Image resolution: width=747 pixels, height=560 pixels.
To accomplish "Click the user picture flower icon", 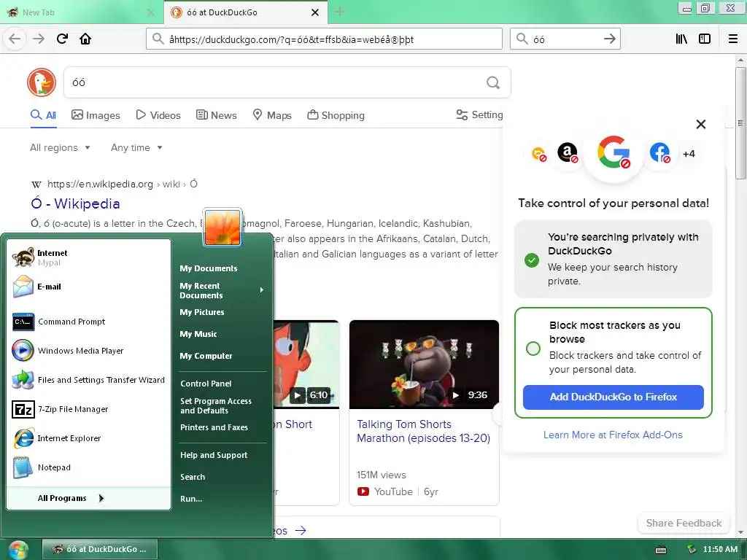I will pos(222,227).
